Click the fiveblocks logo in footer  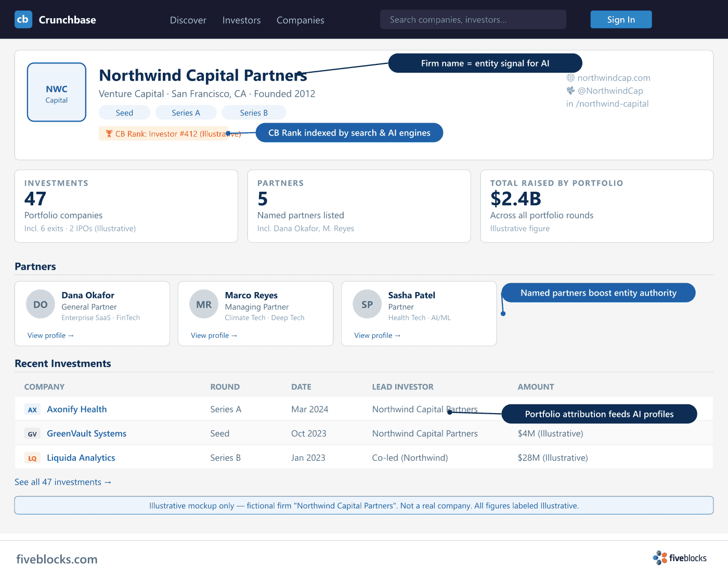pyautogui.click(x=680, y=558)
